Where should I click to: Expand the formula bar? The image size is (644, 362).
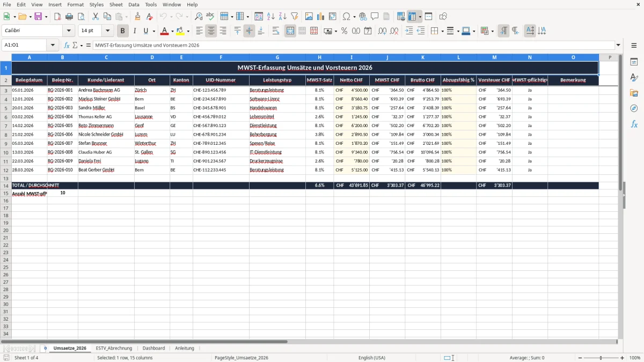click(x=618, y=45)
